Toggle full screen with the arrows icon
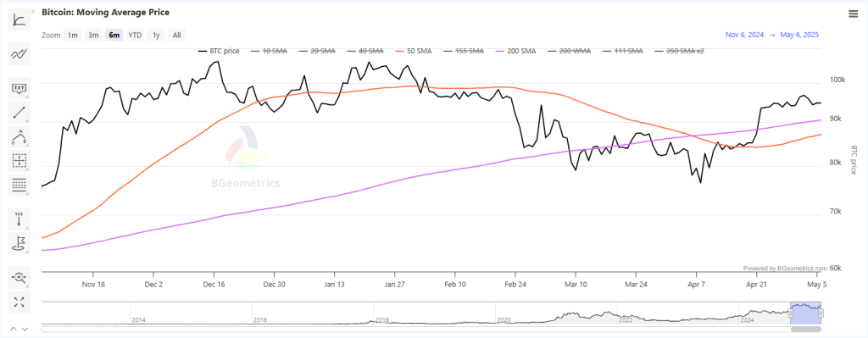This screenshot has height=338, width=868. coord(19,302)
